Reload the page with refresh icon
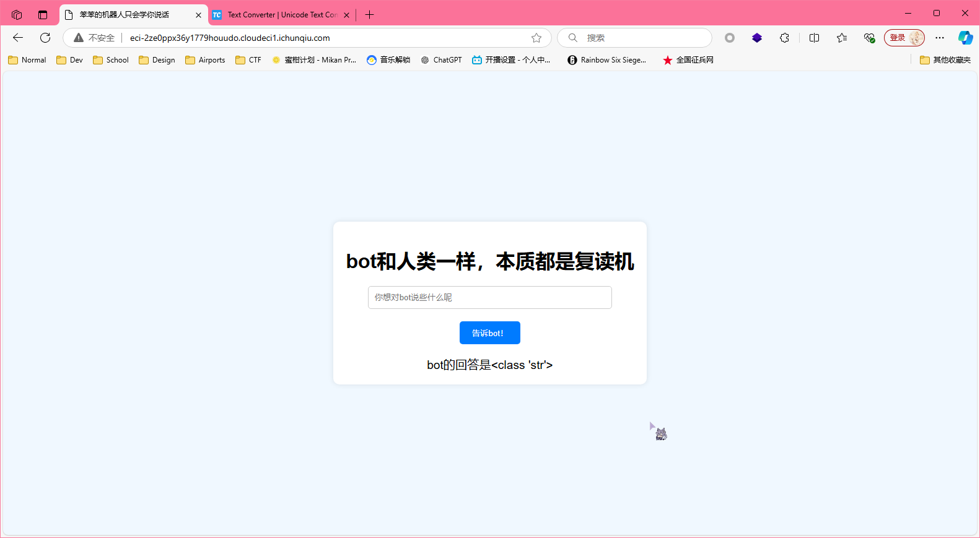Viewport: 980px width, 538px height. tap(45, 38)
